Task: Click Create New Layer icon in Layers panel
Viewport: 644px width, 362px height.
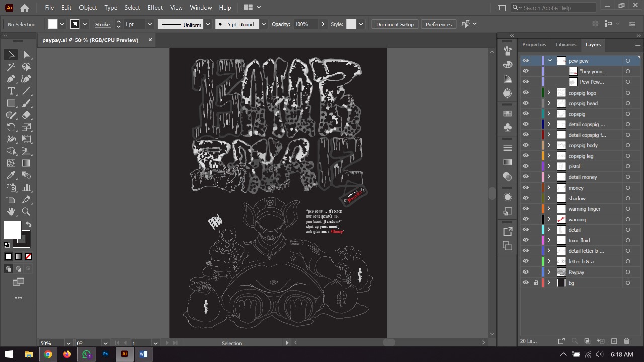Action: (x=614, y=341)
